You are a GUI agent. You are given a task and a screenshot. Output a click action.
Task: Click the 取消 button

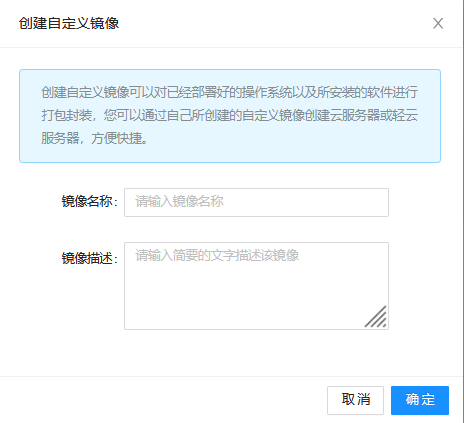click(355, 400)
